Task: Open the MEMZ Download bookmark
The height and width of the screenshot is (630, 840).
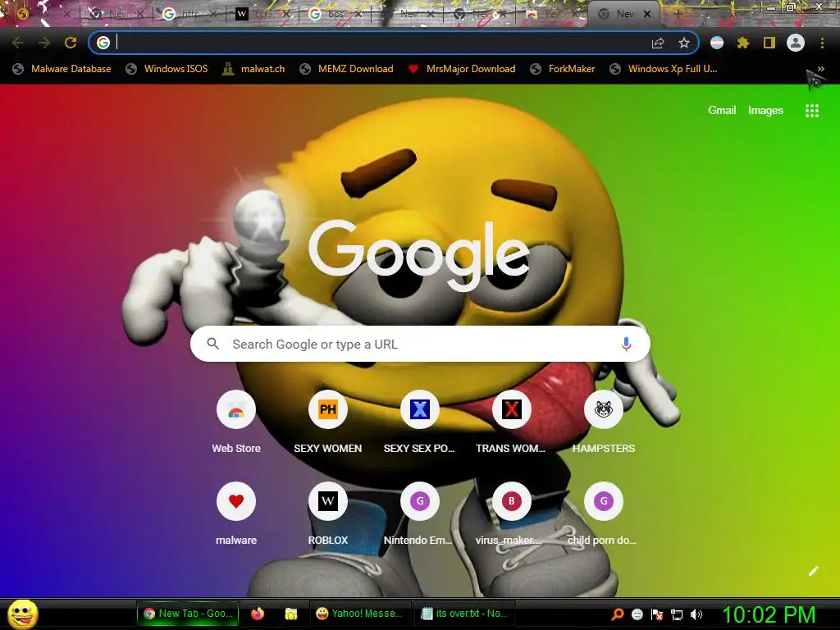Action: tap(347, 69)
